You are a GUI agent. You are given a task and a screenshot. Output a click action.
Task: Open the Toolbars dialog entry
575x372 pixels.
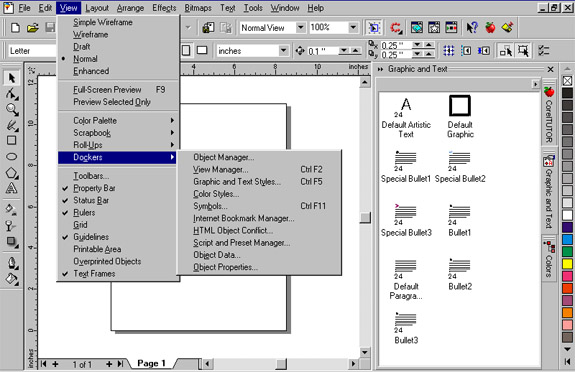91,176
